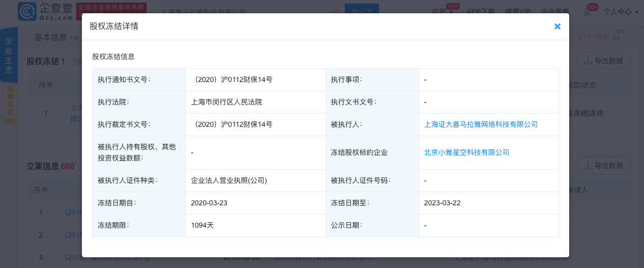Click 冻结期限: label cell
The image size is (644, 268).
click(x=139, y=225)
